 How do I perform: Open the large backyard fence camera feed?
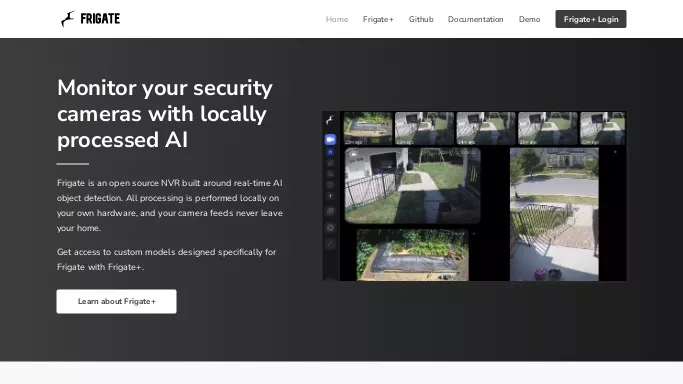(x=413, y=185)
